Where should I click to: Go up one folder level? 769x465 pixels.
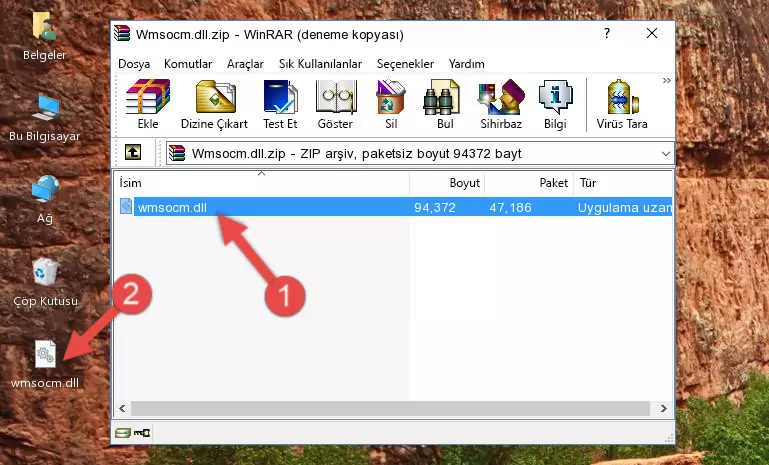pyautogui.click(x=133, y=153)
